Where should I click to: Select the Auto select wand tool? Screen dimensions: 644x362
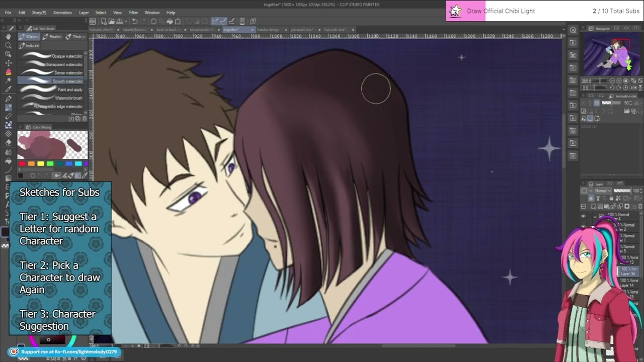click(x=8, y=80)
